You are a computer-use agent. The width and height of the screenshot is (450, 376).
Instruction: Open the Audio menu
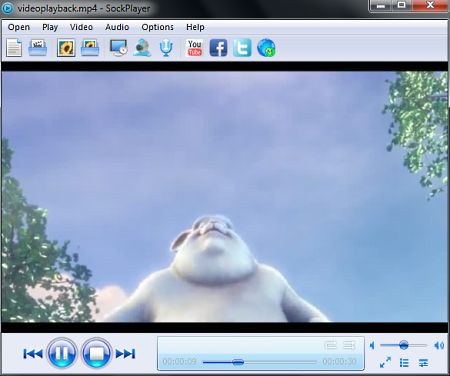(x=117, y=27)
